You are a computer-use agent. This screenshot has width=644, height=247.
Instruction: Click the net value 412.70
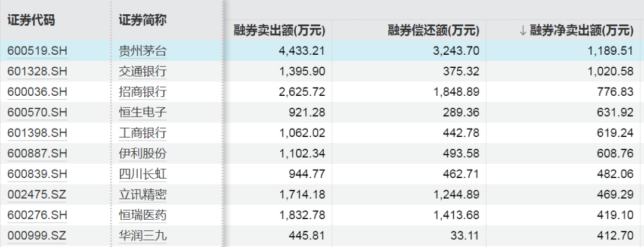point(615,236)
